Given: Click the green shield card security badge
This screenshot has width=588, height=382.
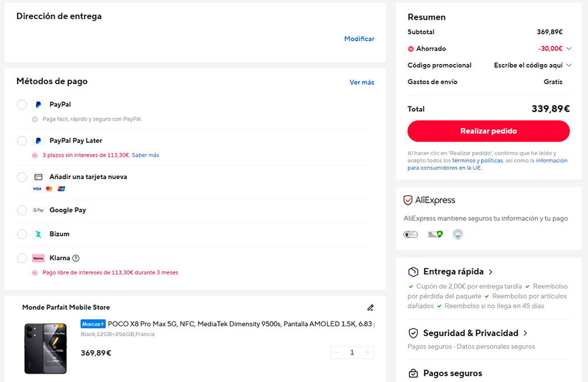Looking at the screenshot, I should (435, 234).
